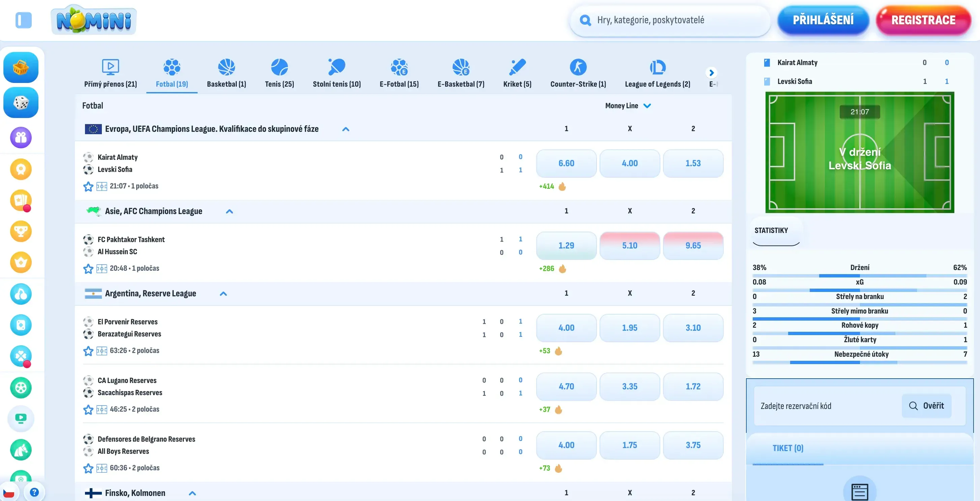Choose draw odds 1.75 for All Boys match

click(x=630, y=445)
